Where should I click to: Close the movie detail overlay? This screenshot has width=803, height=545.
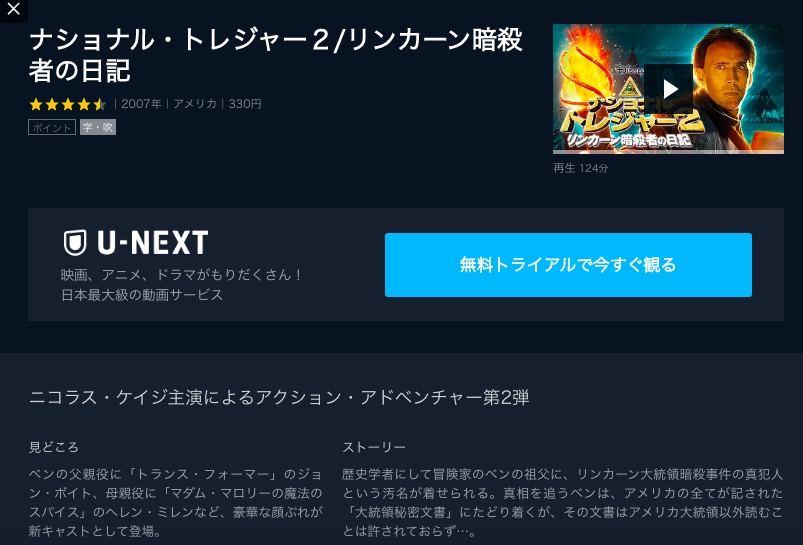coord(13,10)
